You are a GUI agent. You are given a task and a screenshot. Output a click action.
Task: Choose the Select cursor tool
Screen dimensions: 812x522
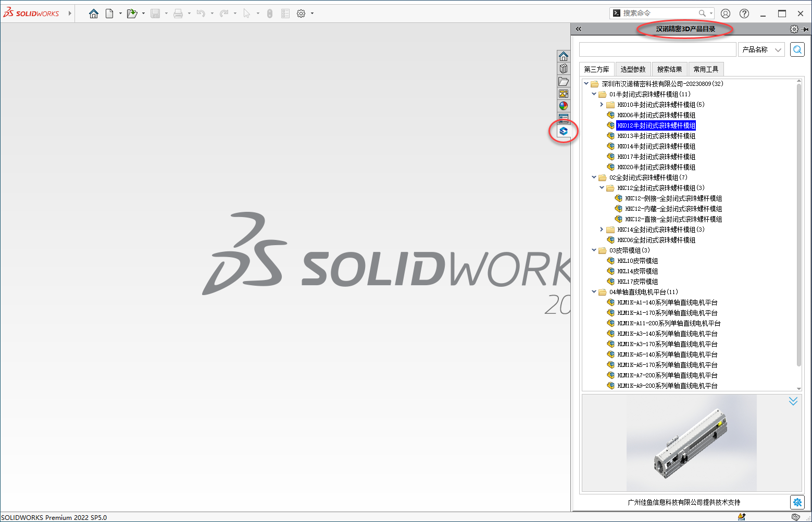pyautogui.click(x=247, y=14)
